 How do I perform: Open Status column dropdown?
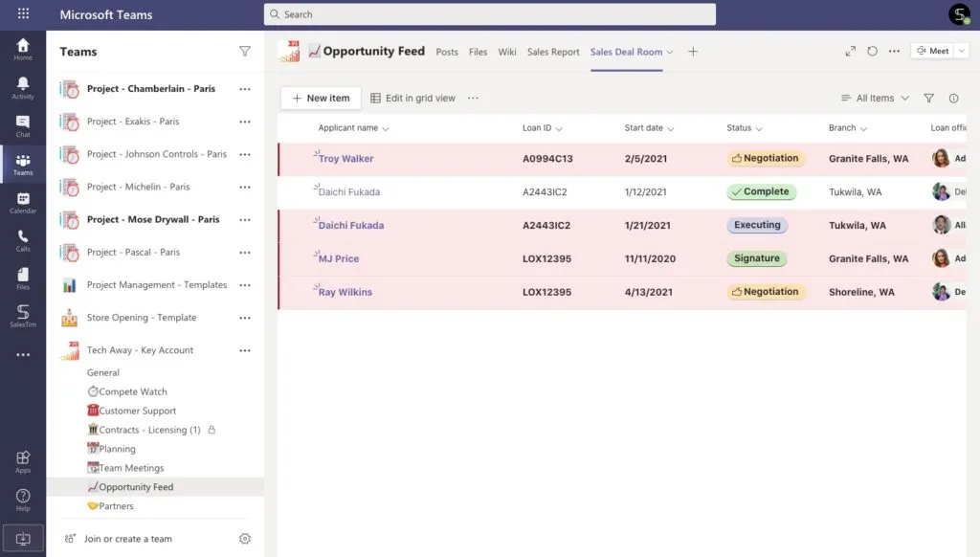[759, 129]
